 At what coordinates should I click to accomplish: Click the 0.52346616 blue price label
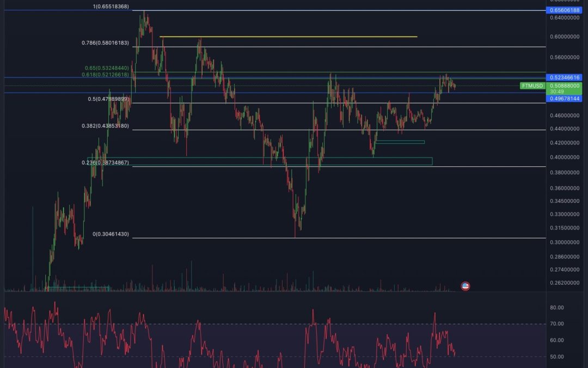[565, 77]
